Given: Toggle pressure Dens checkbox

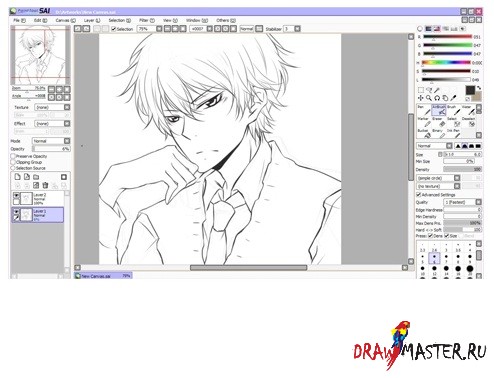Looking at the screenshot, I should [x=430, y=236].
